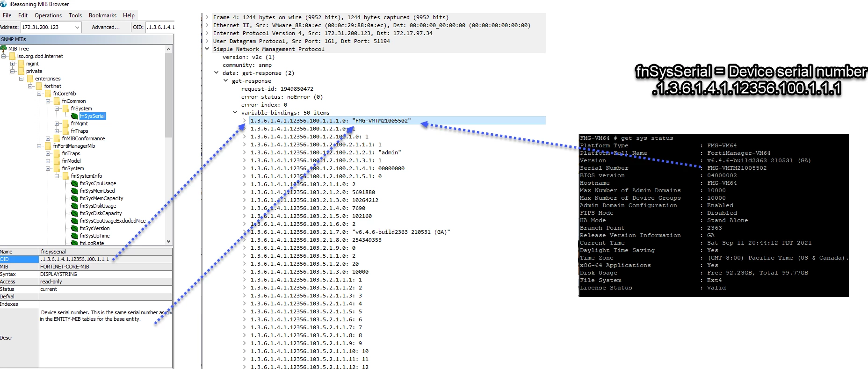
Task: Collapse Simple Network Management Protocol section
Action: coord(207,49)
